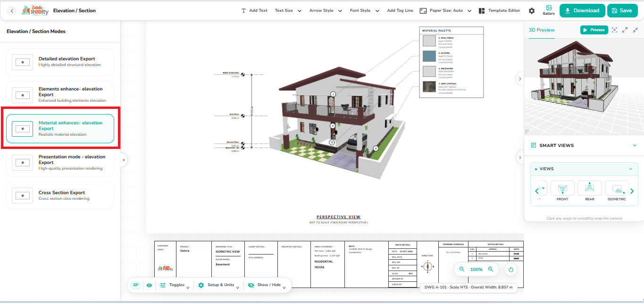
Task: Collapse the VIEWS subsection chevron
Action: 631,169
